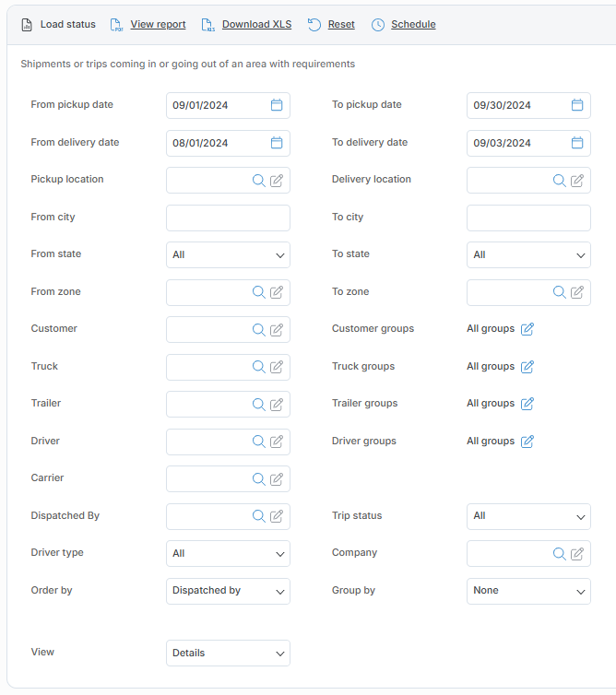Open the View report link
616x695 pixels.
click(158, 24)
